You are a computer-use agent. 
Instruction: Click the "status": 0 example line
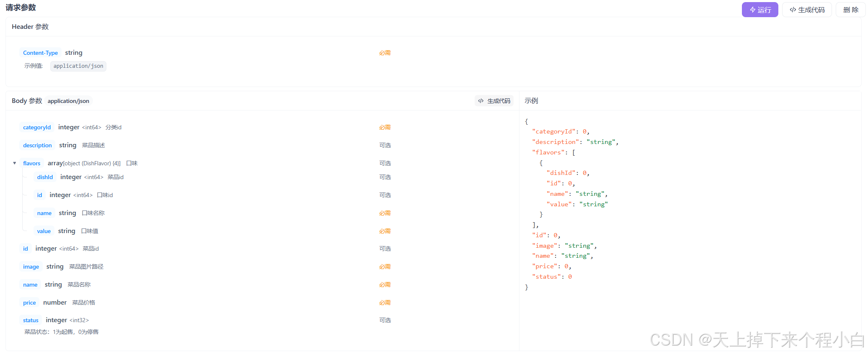[552, 277]
